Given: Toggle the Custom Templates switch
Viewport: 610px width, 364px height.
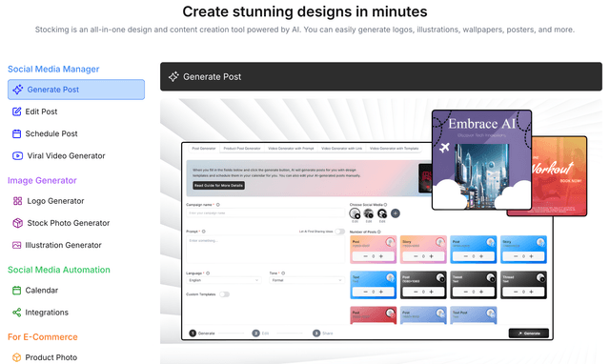Looking at the screenshot, I should 224,294.
